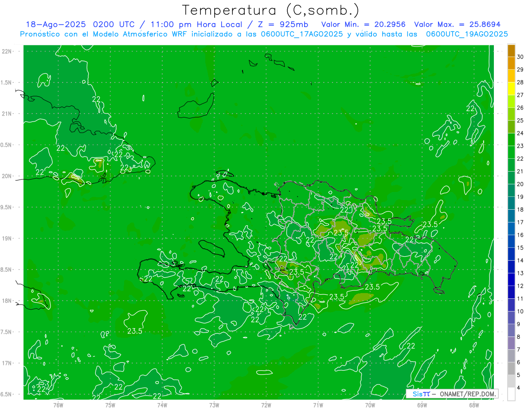The image size is (532, 411).
Task: Click the 'Valor Max. = 25.8694' readout
Action: 457,24
